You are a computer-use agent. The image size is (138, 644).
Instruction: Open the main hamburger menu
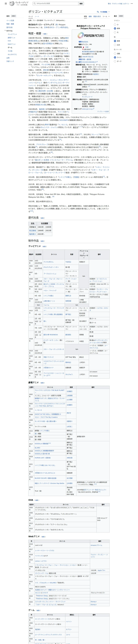(x=6, y=4)
